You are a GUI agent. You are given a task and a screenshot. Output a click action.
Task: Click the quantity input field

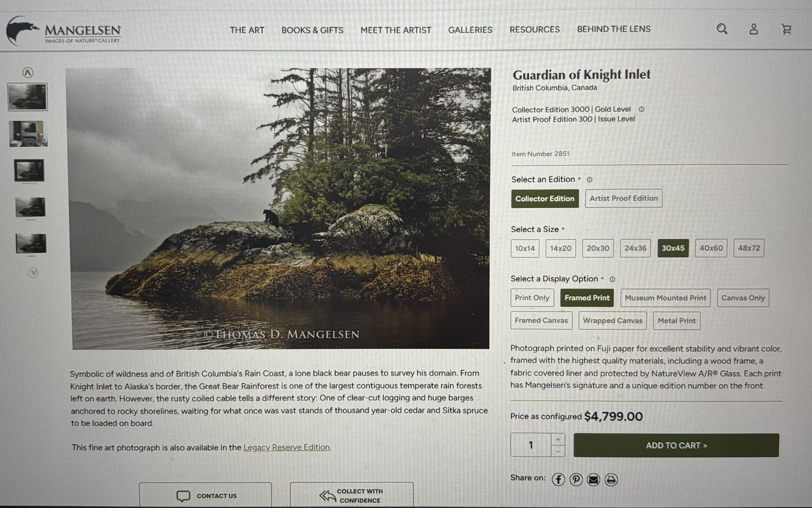pyautogui.click(x=531, y=446)
